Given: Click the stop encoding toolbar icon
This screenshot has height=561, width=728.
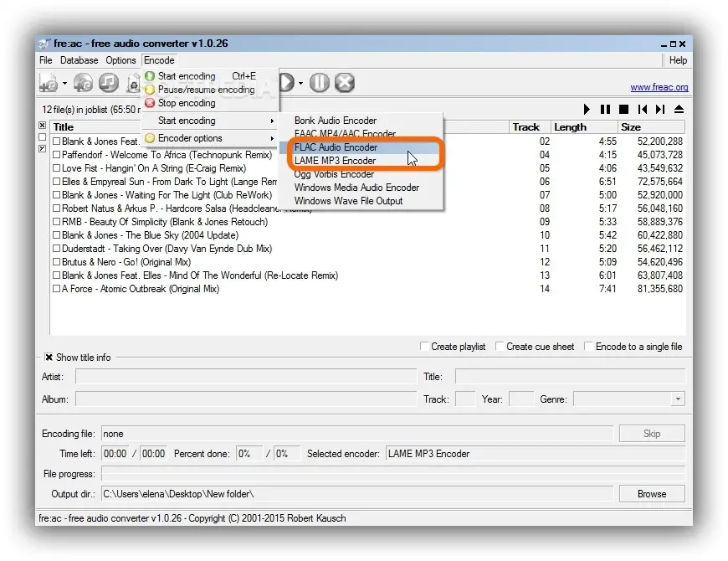Looking at the screenshot, I should (x=345, y=82).
